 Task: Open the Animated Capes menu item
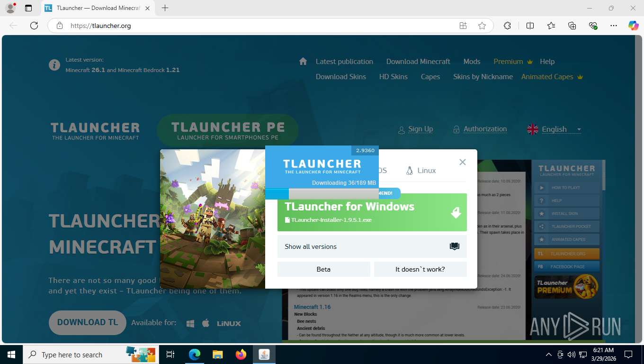coord(552,77)
